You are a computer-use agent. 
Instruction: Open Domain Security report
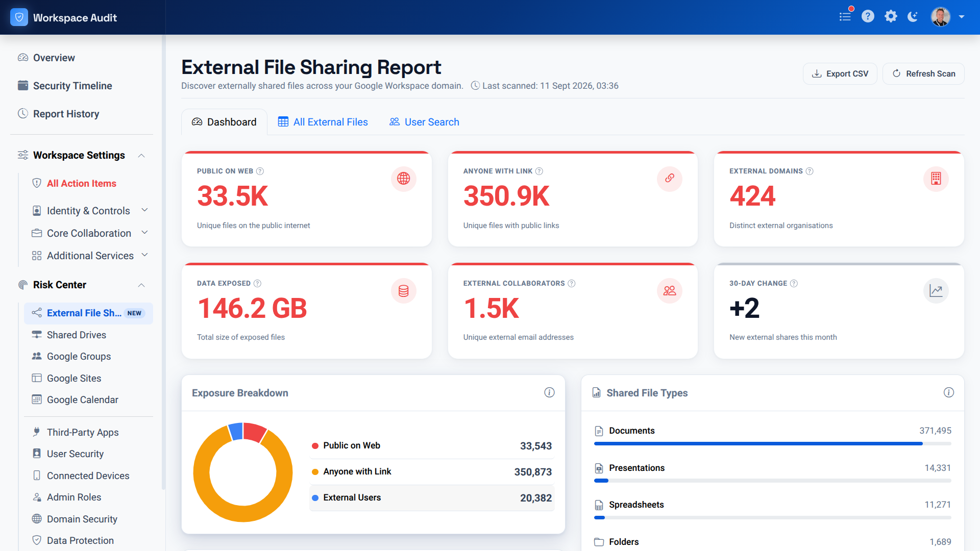coord(82,519)
